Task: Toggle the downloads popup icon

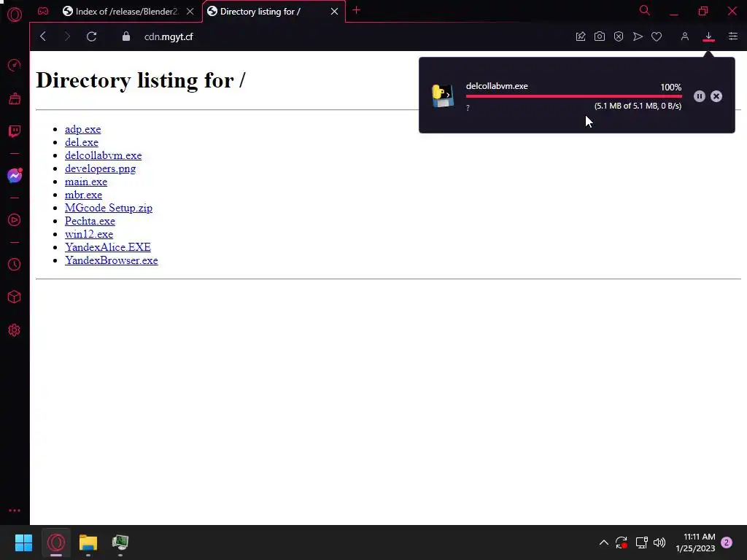Action: (708, 36)
